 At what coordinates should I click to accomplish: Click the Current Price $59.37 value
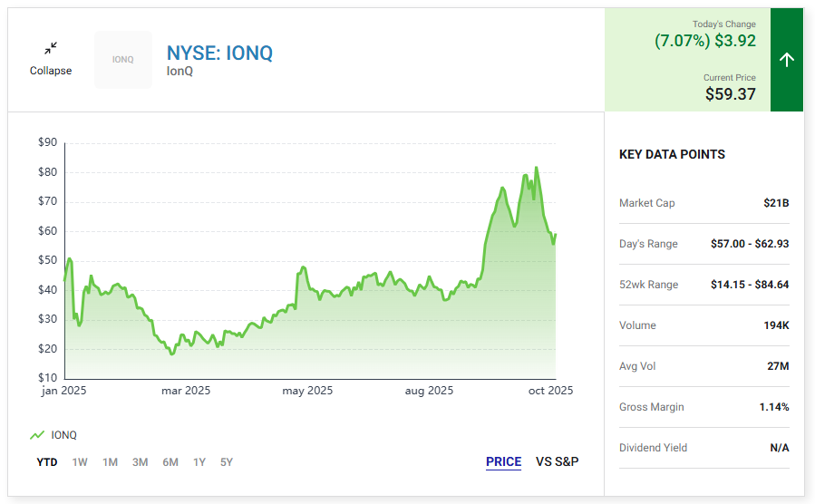coord(731,94)
